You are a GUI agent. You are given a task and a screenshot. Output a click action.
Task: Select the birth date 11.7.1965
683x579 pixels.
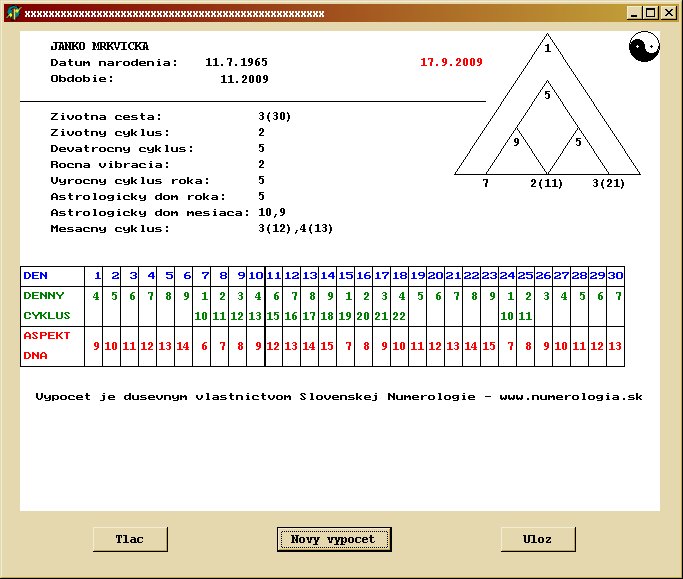[x=237, y=62]
